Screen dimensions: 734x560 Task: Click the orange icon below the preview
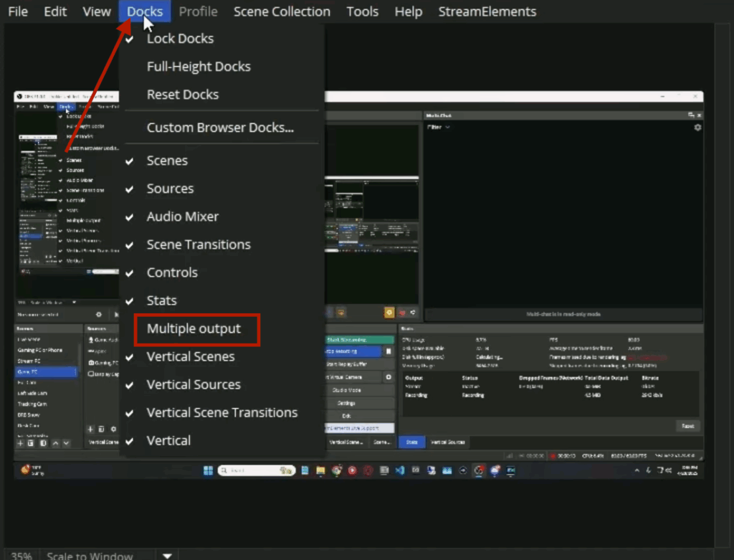tap(389, 313)
